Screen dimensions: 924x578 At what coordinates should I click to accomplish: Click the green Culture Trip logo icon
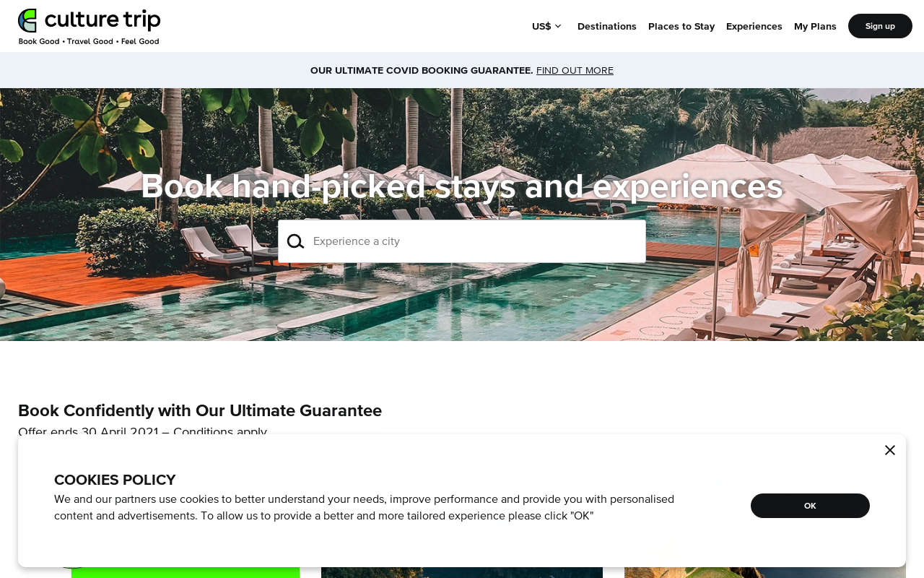click(27, 20)
